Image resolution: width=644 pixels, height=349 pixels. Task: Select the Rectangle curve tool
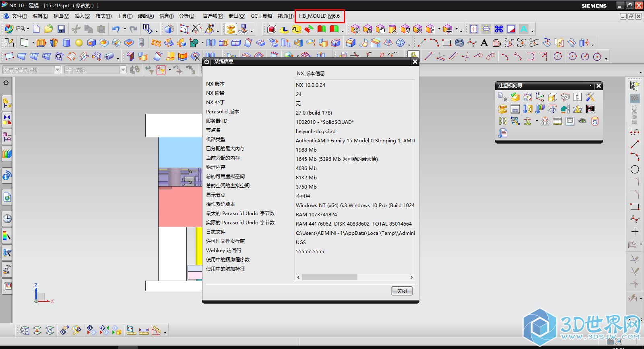point(447,43)
